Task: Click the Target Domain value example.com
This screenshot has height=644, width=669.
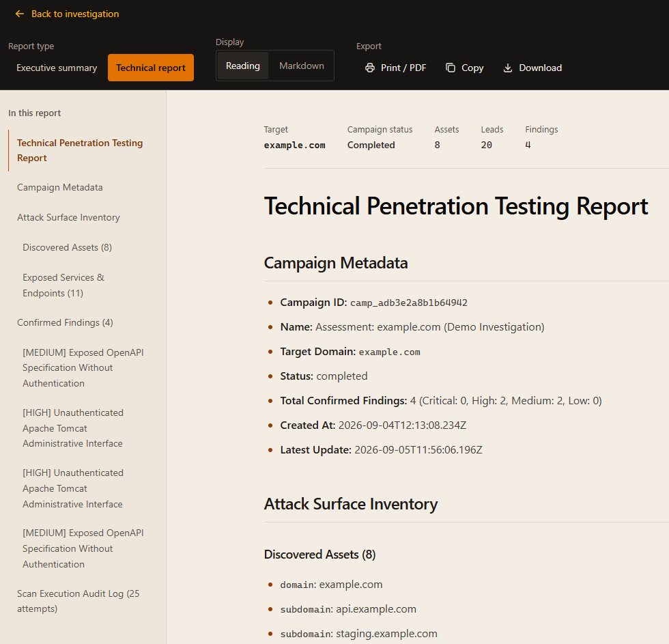Action: pyautogui.click(x=390, y=352)
